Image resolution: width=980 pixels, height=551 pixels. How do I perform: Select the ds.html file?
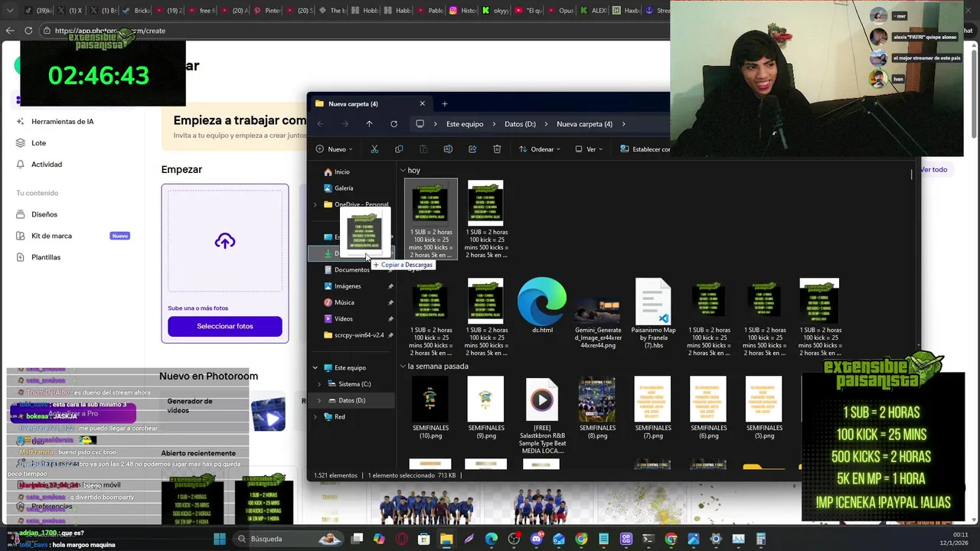(542, 306)
